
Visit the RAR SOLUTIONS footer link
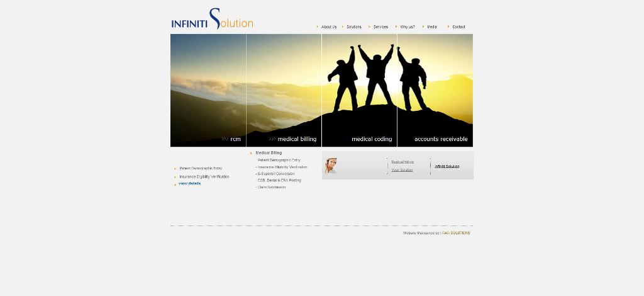pos(456,233)
